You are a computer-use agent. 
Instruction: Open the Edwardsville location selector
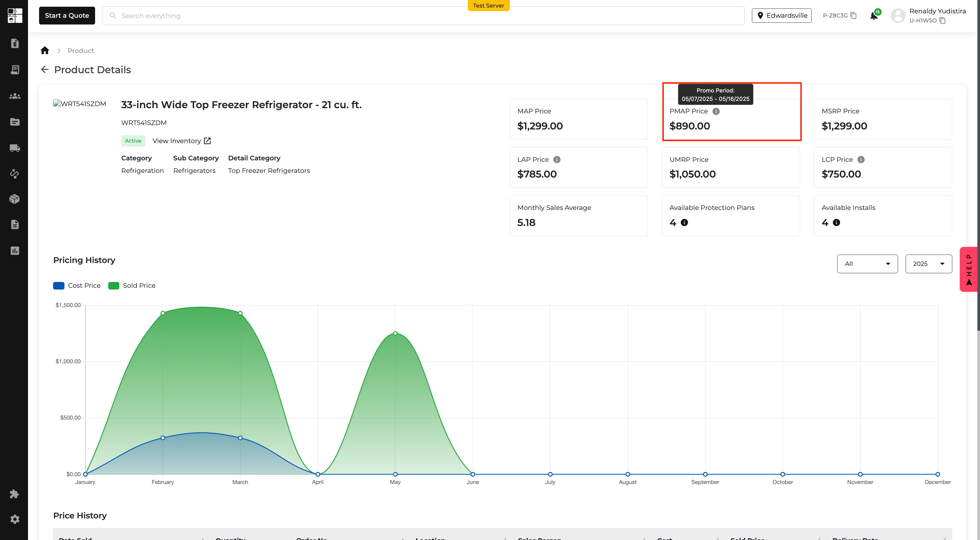(781, 15)
